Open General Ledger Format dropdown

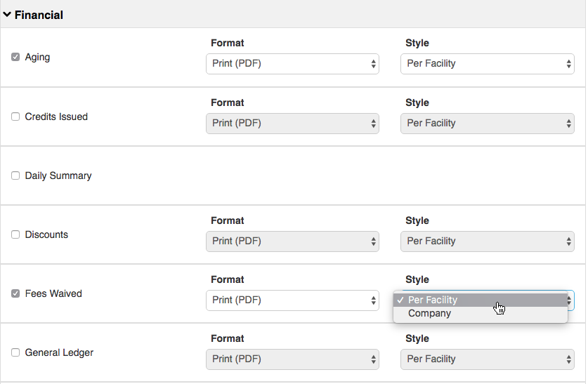(292, 359)
